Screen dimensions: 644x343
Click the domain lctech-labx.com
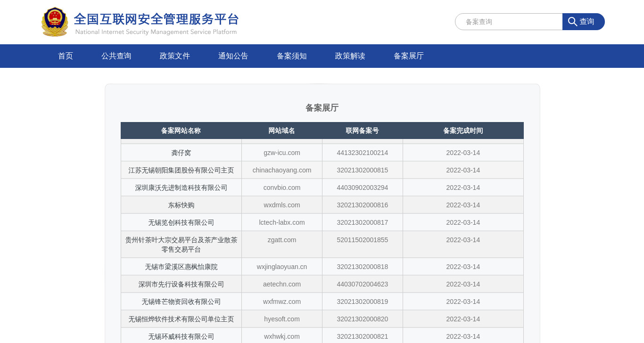click(x=282, y=222)
